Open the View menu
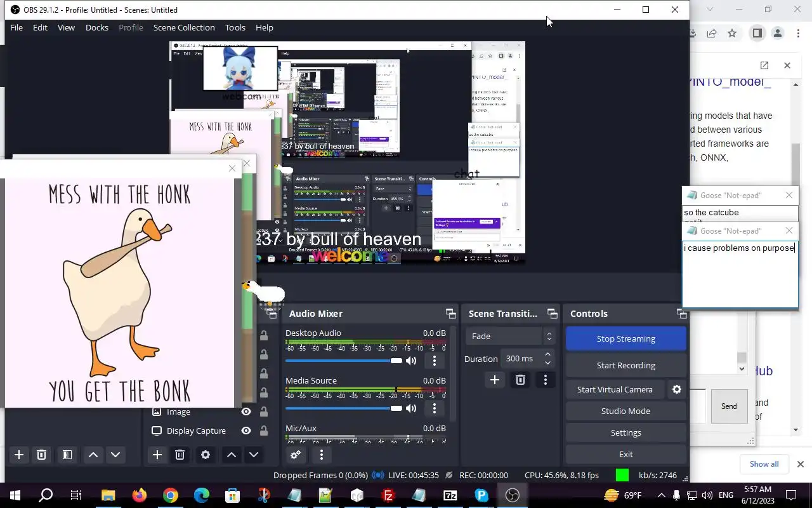Image resolution: width=812 pixels, height=508 pixels. coord(66,27)
